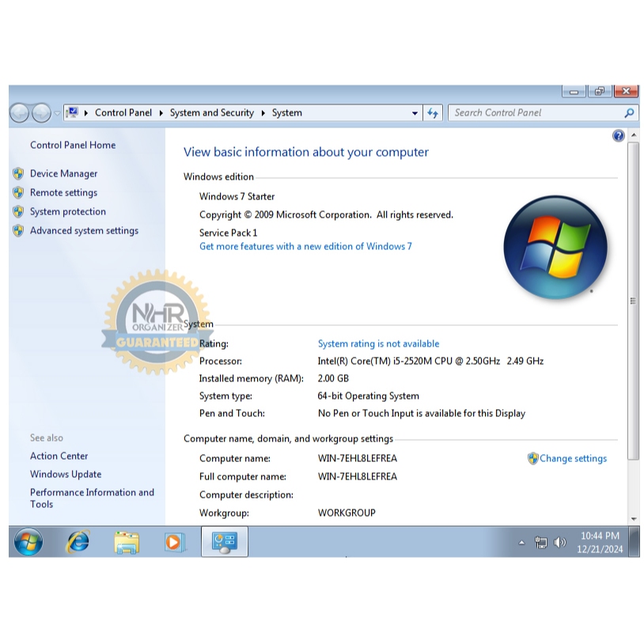Click shield icon beside Advanced system settings
The image size is (644, 644).
click(18, 230)
